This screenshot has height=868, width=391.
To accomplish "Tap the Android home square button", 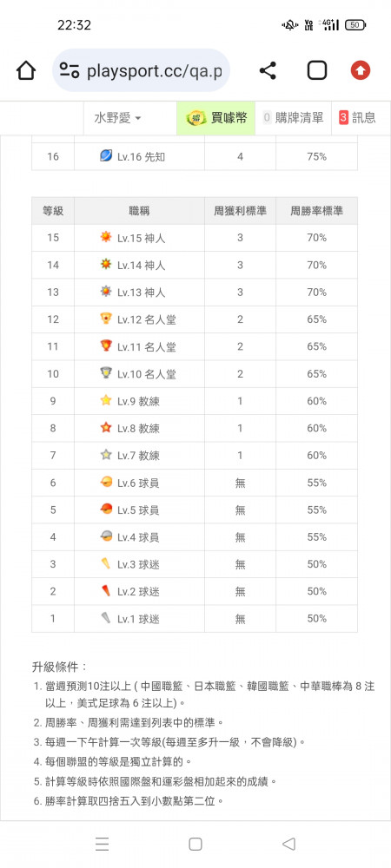I will click(x=195, y=844).
